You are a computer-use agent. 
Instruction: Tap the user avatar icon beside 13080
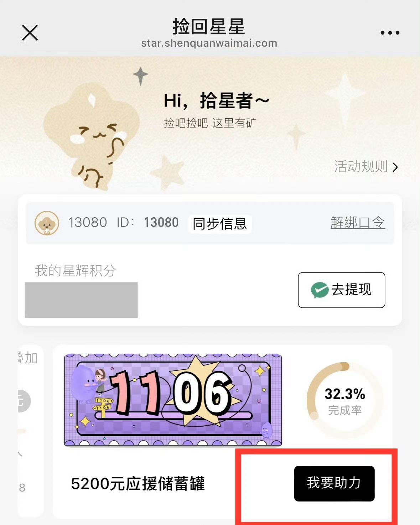pyautogui.click(x=47, y=223)
